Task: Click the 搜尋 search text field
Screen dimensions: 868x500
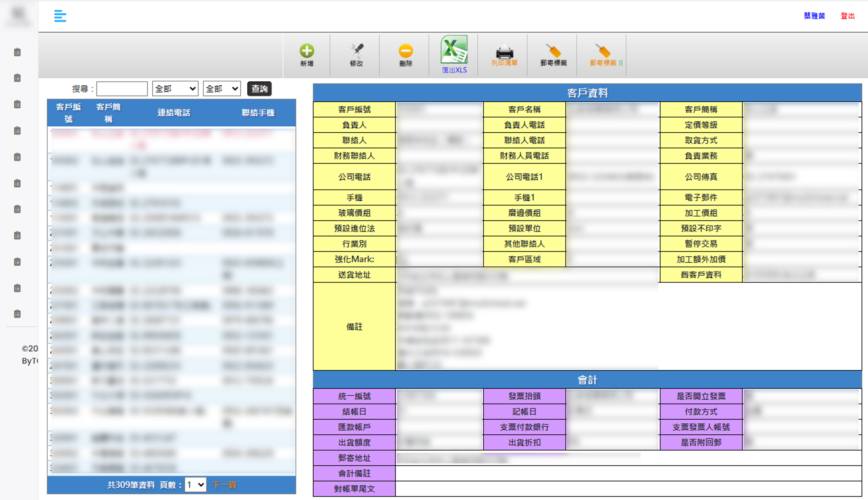Action: click(122, 89)
